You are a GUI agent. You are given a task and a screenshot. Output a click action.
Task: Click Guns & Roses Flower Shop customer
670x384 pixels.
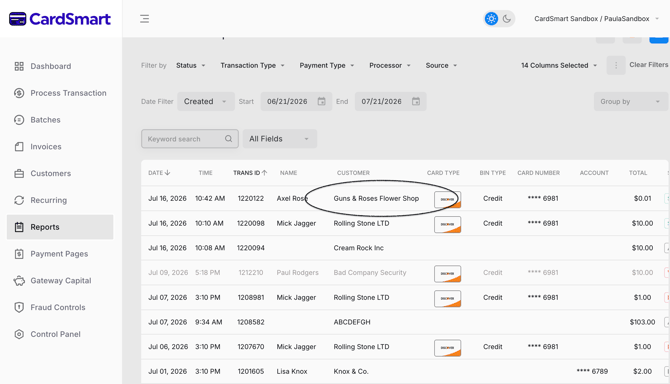tap(376, 199)
